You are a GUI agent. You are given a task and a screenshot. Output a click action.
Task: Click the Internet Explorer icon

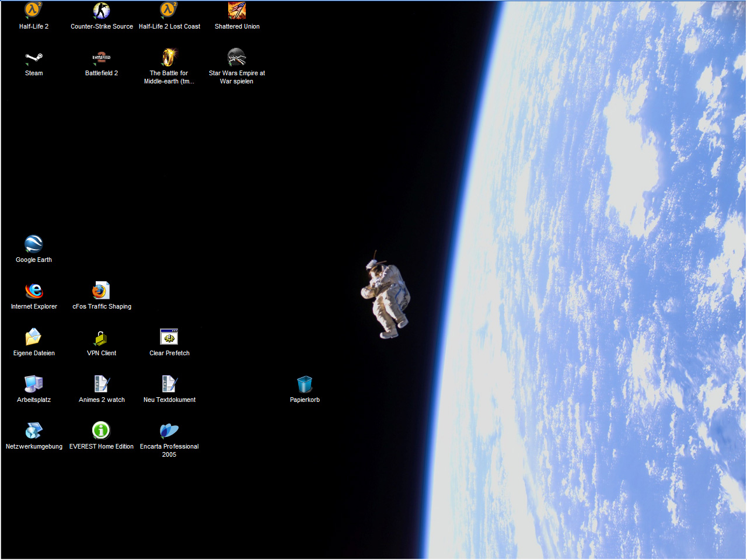click(x=34, y=290)
